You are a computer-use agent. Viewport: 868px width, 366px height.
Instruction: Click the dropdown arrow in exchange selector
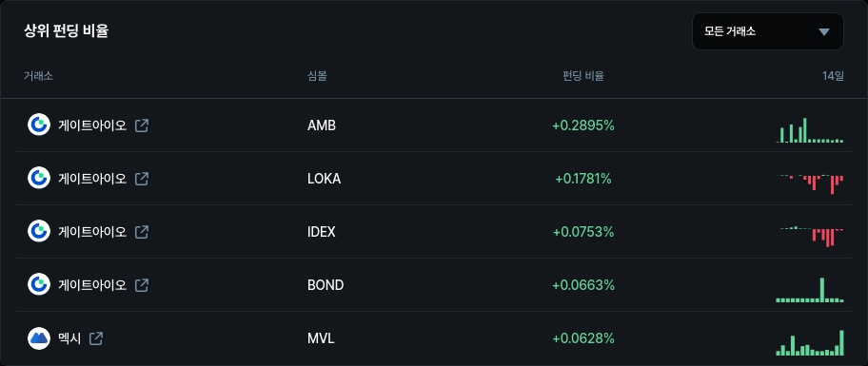pos(824,32)
